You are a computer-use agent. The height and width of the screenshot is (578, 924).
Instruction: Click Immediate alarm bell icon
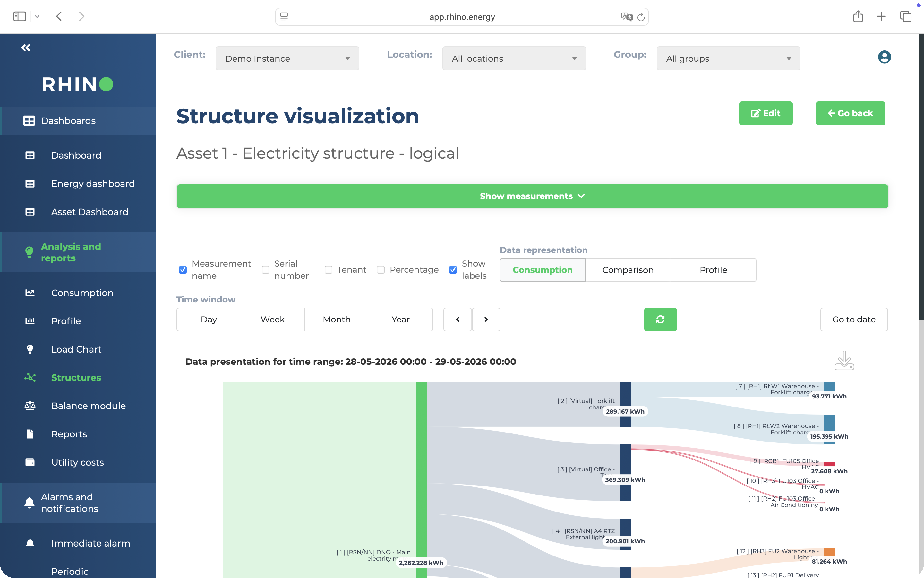tap(30, 543)
